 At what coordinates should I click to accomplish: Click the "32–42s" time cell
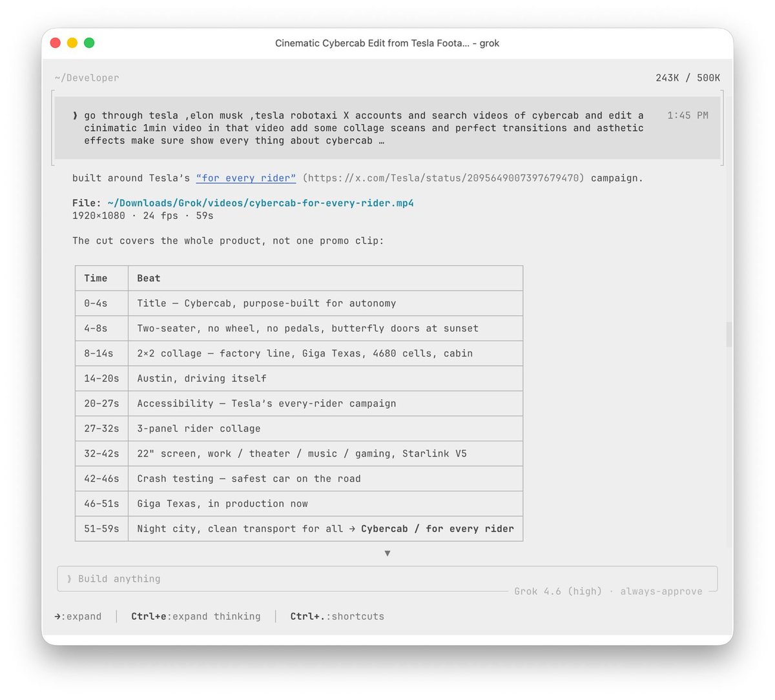[101, 454]
